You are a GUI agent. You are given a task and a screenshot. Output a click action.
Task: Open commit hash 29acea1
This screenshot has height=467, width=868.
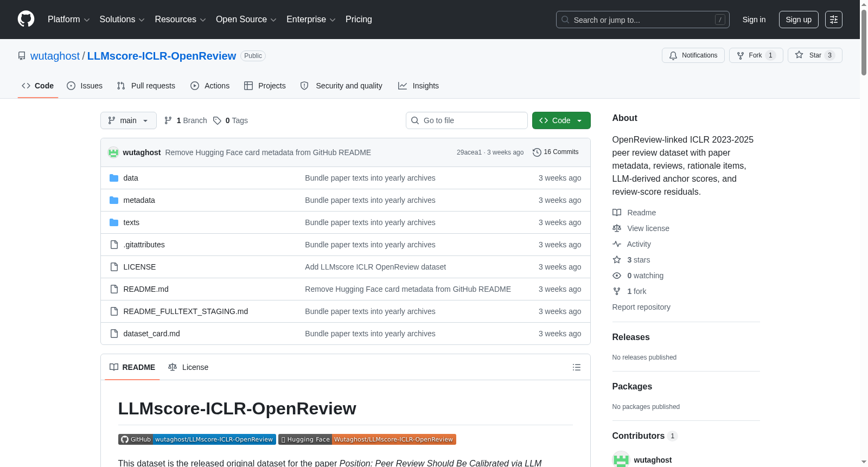click(469, 152)
